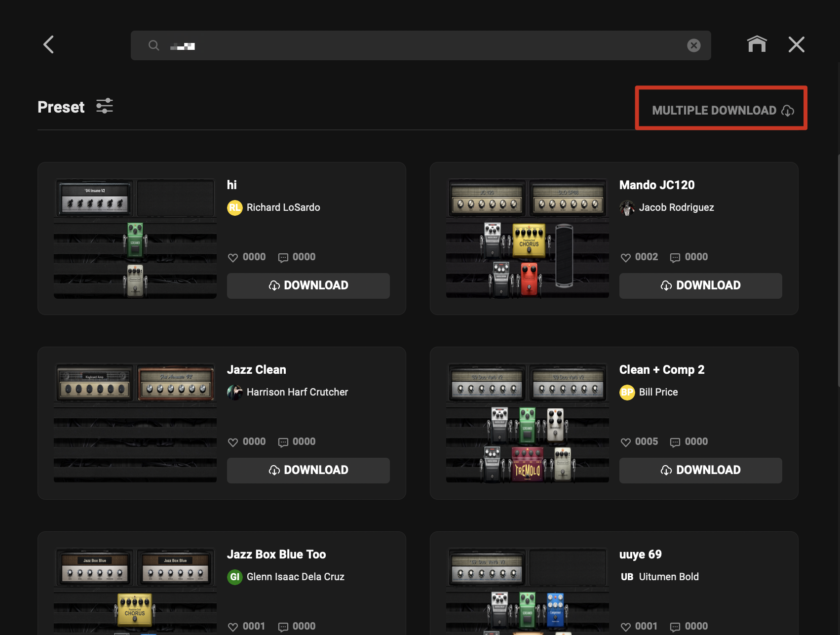Open Jacob Rodriguez's profile avatar

[x=627, y=207]
